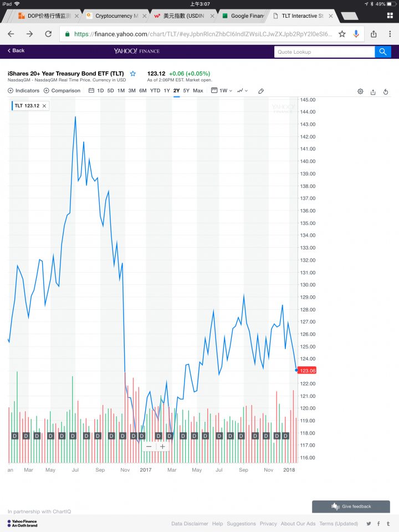The height and width of the screenshot is (532, 399).
Task: Select 1Y time range
Action: tap(167, 90)
